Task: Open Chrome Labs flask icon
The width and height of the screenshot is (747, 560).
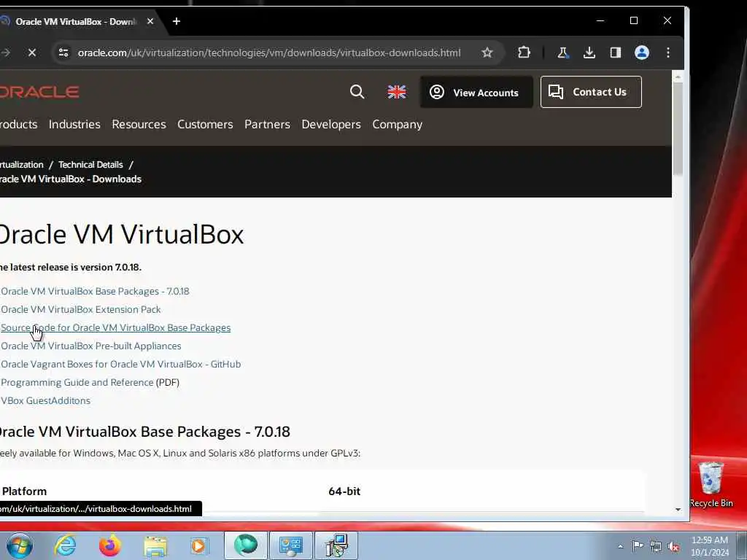Action: (562, 52)
